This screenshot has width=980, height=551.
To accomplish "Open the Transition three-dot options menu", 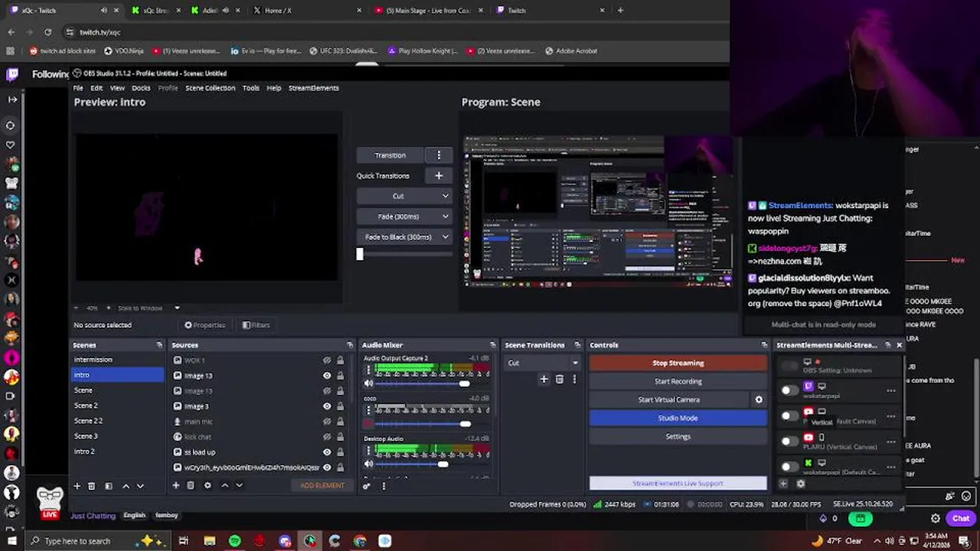I will (439, 155).
